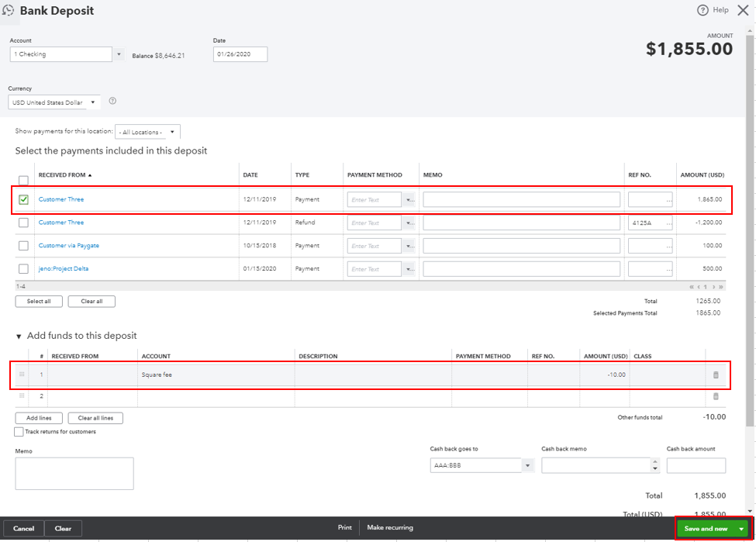Viewport: 756px width, 542px height.
Task: Close the Bank Deposit window
Action: [743, 10]
